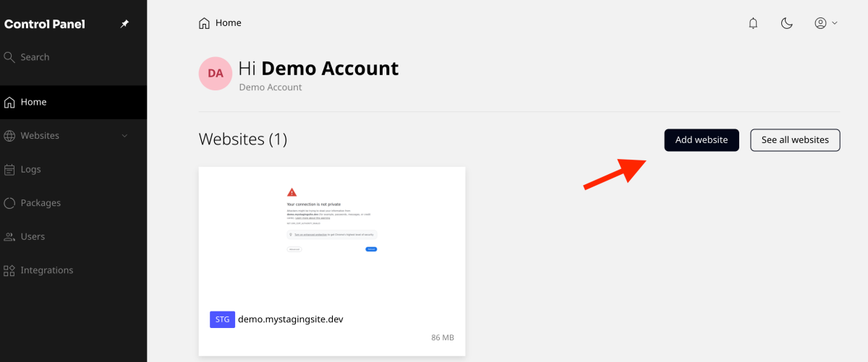
Task: Click the Packages circle icon
Action: pyautogui.click(x=9, y=203)
